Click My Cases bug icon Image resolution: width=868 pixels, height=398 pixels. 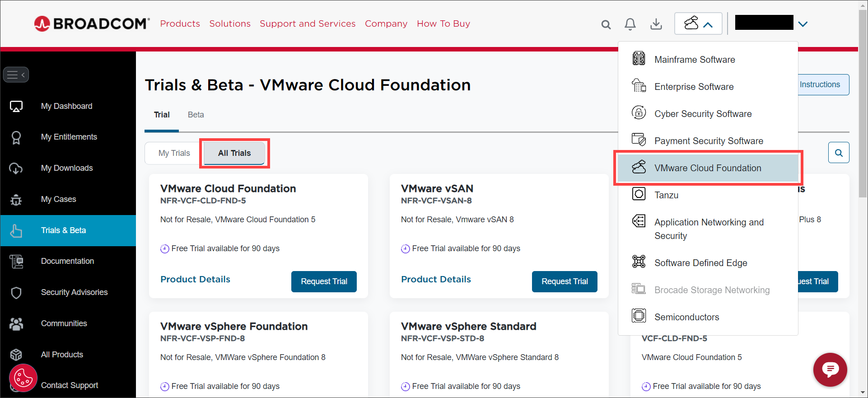pos(16,200)
